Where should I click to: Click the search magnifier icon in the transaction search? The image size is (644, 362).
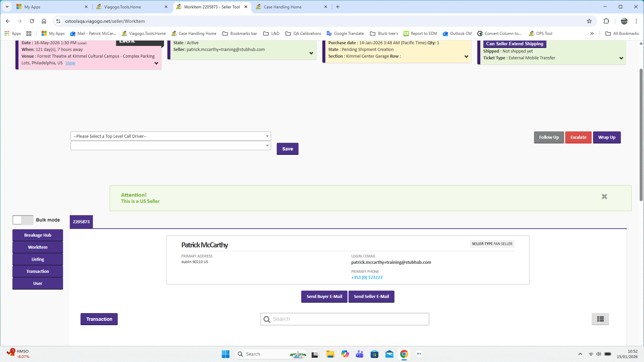[267, 319]
